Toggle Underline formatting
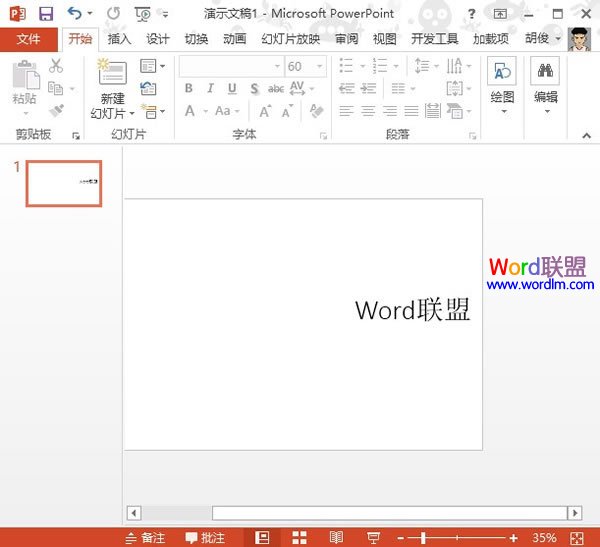Image resolution: width=600 pixels, height=547 pixels. (x=232, y=88)
